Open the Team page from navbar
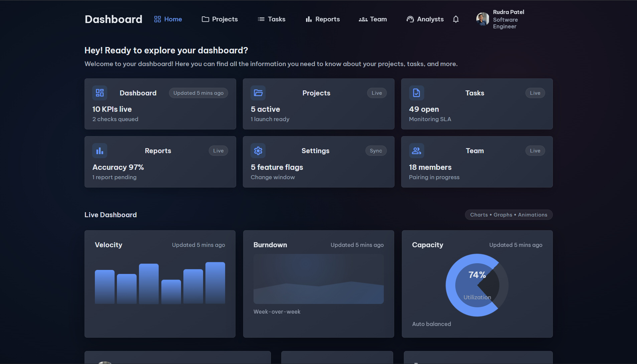Screen dimensions: 637x364 [373, 19]
